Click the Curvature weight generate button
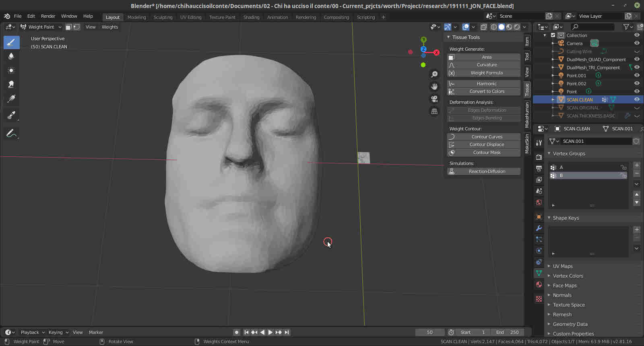 tap(483, 65)
